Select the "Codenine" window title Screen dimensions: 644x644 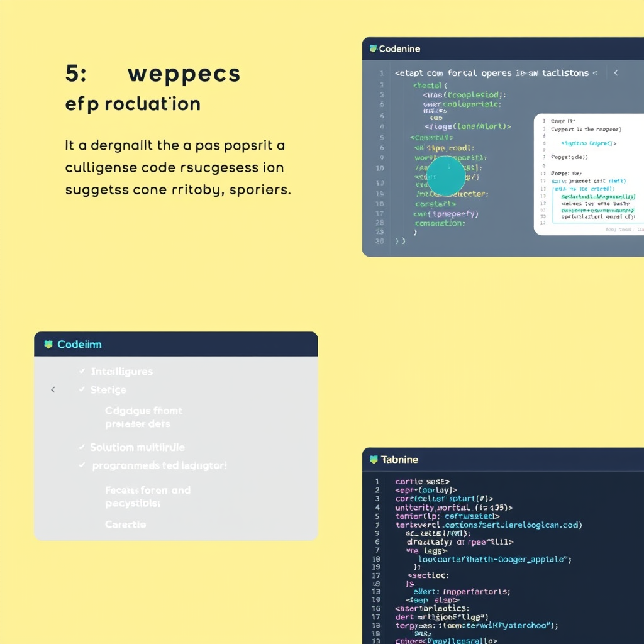click(399, 49)
